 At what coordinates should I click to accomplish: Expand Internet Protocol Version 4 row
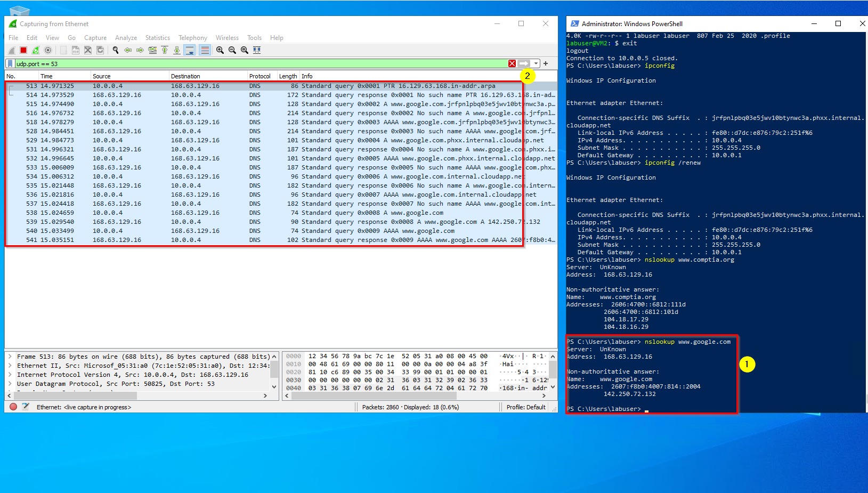point(10,375)
